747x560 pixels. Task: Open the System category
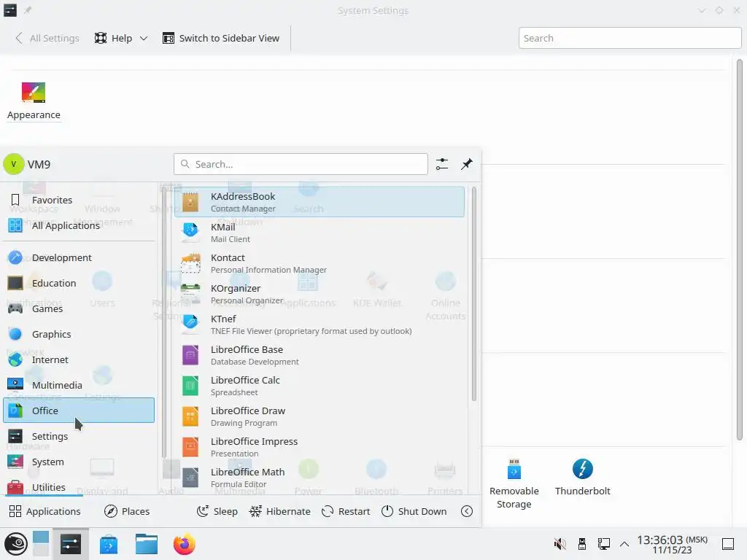[x=79, y=462]
